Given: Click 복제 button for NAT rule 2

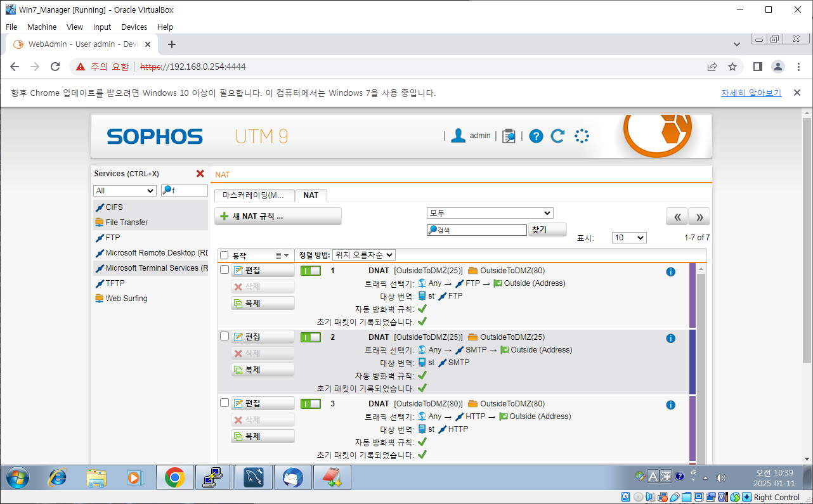Looking at the screenshot, I should tap(263, 370).
